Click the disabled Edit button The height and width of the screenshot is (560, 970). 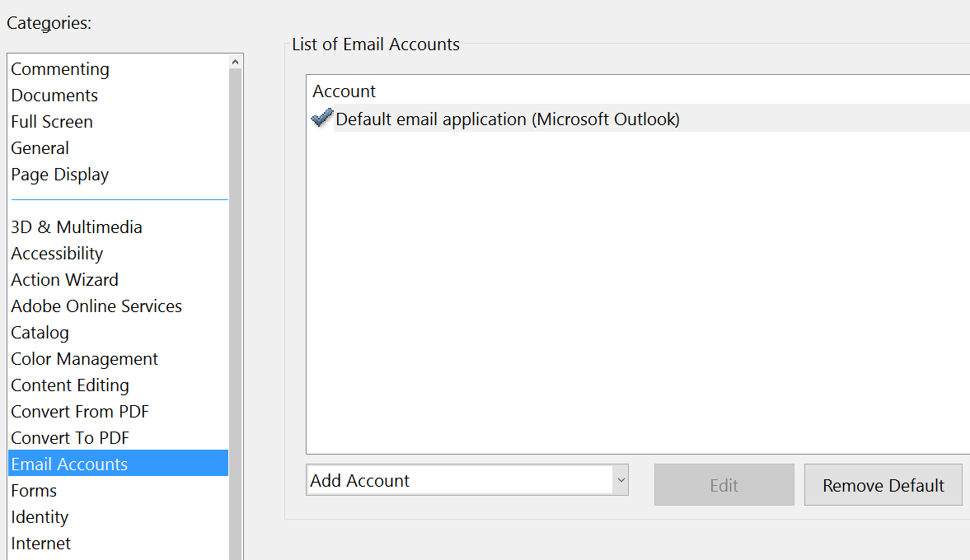tap(724, 485)
